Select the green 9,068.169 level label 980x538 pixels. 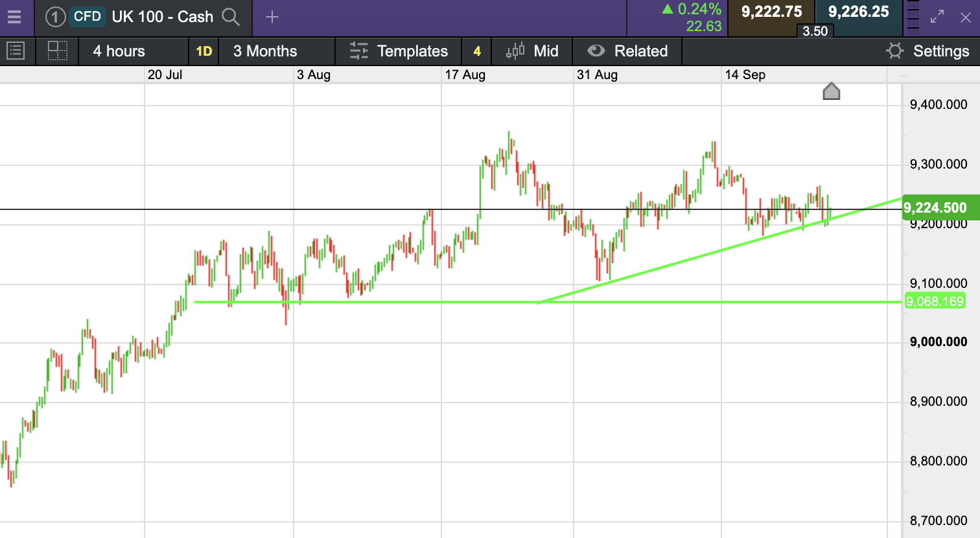[x=935, y=301]
